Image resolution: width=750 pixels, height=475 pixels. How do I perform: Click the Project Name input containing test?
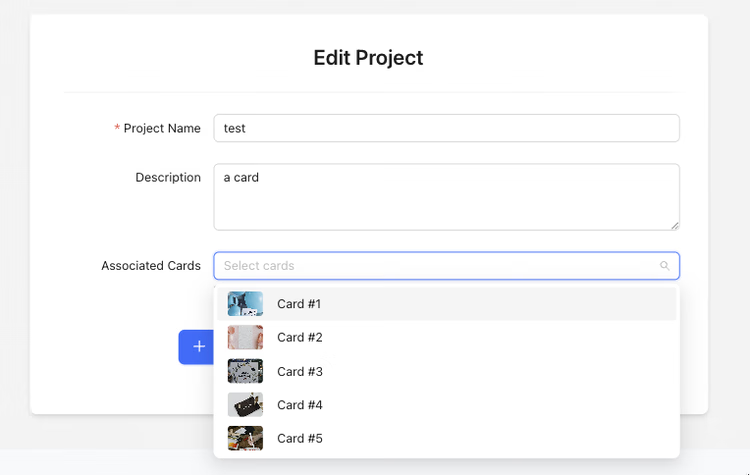tap(446, 128)
